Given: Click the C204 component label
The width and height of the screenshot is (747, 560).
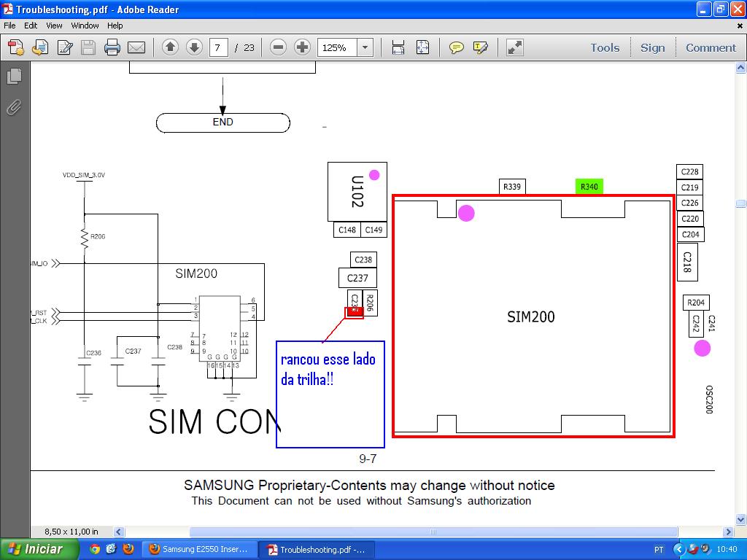Looking at the screenshot, I should tap(690, 234).
